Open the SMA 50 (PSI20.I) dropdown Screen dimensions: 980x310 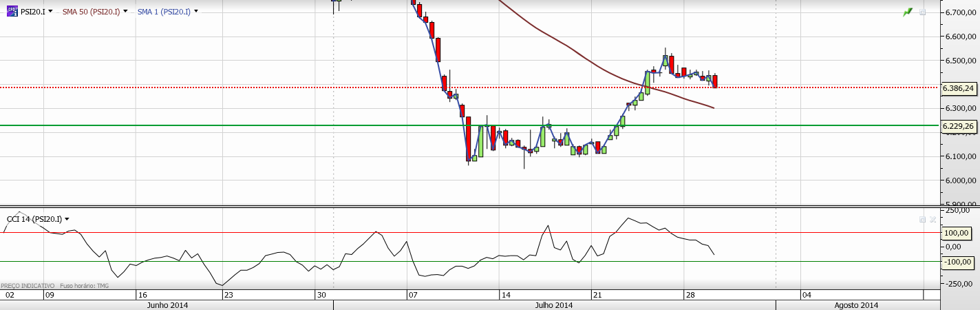(125, 12)
